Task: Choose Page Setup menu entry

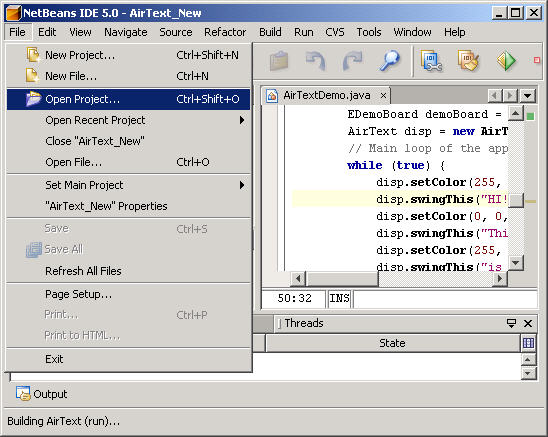Action: click(x=128, y=294)
